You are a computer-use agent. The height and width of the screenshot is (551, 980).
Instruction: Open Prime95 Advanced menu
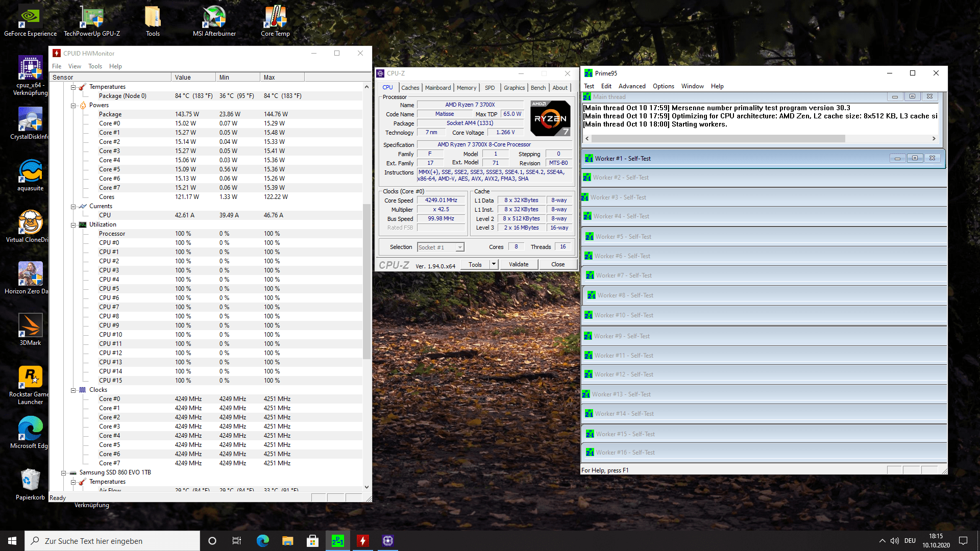[x=631, y=86]
